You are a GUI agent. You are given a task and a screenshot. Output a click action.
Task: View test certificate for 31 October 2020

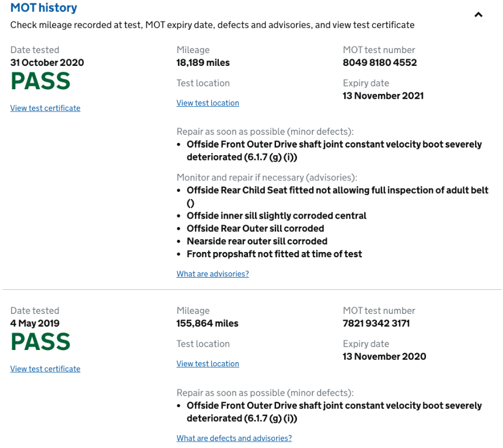pos(46,108)
